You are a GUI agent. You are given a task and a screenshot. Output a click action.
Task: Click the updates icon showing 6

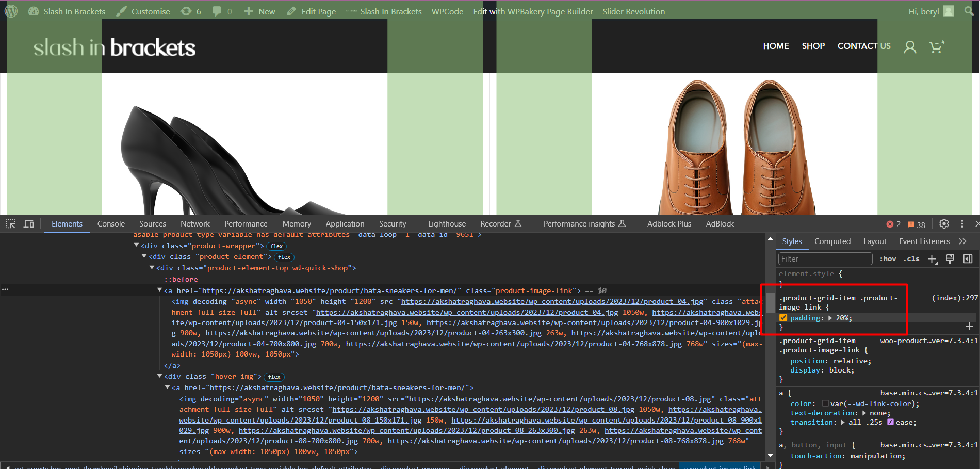191,11
